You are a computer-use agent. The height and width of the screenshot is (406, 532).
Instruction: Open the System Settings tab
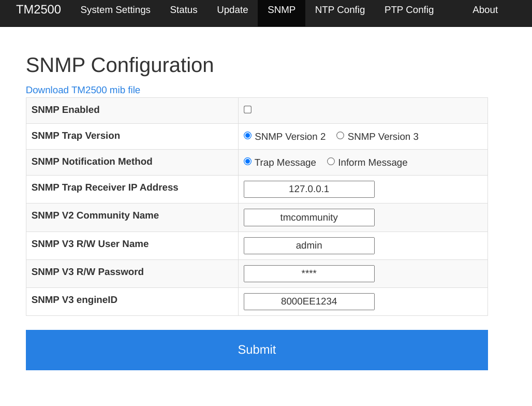pos(115,10)
